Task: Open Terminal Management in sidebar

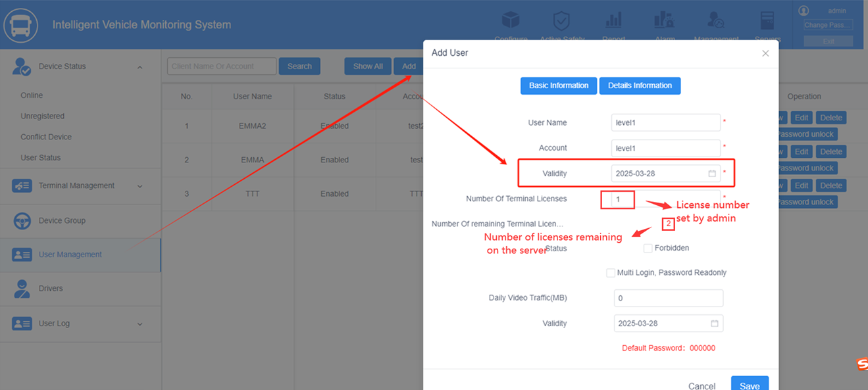Action: (x=76, y=185)
